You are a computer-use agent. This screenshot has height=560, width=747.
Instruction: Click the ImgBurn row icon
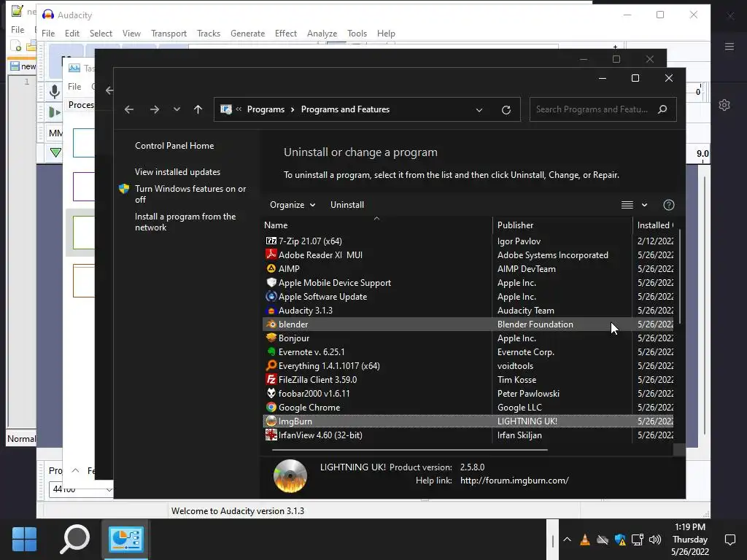pos(271,421)
